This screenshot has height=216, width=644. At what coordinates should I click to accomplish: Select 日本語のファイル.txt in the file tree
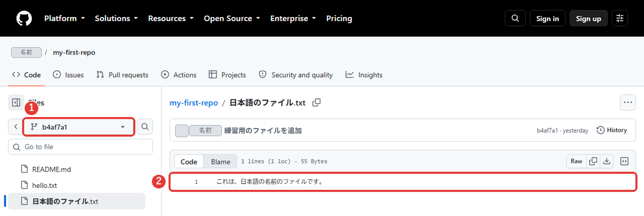click(76, 201)
